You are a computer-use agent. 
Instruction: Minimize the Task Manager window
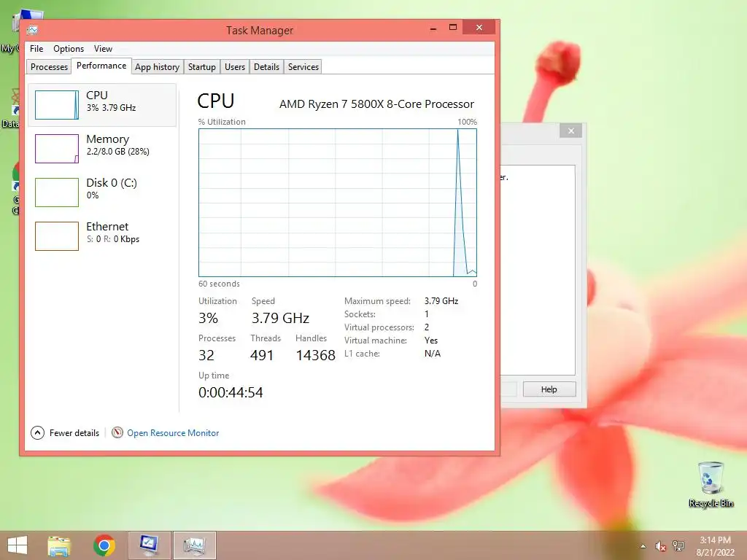pyautogui.click(x=433, y=28)
